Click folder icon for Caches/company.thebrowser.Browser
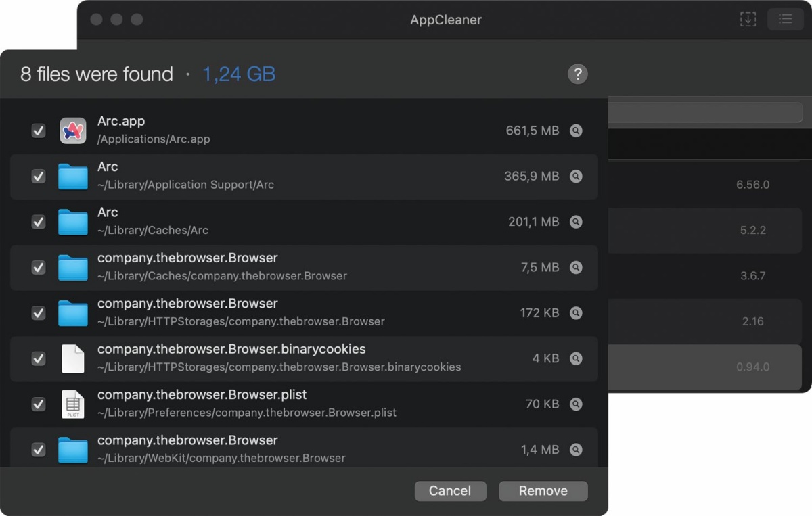The height and width of the screenshot is (516, 812). click(x=73, y=268)
